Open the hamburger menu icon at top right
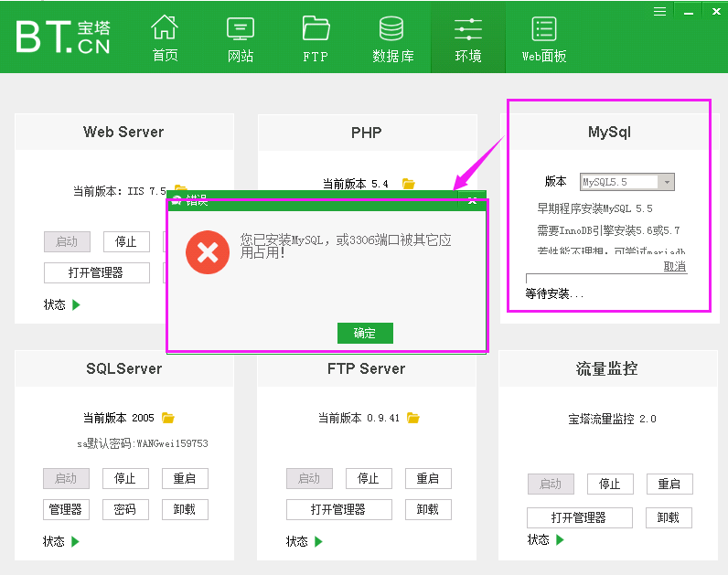 [x=659, y=11]
